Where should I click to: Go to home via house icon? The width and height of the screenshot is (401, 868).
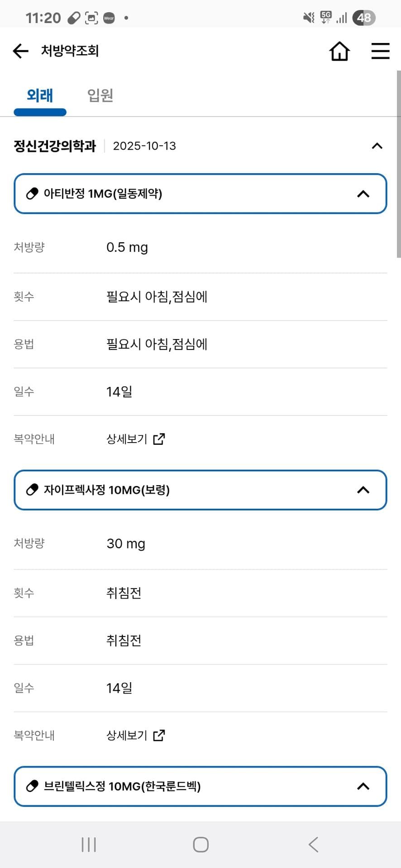pyautogui.click(x=339, y=51)
